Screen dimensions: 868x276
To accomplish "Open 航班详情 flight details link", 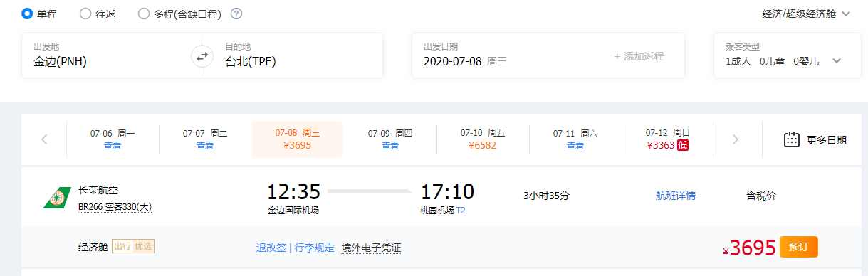I will (x=676, y=196).
